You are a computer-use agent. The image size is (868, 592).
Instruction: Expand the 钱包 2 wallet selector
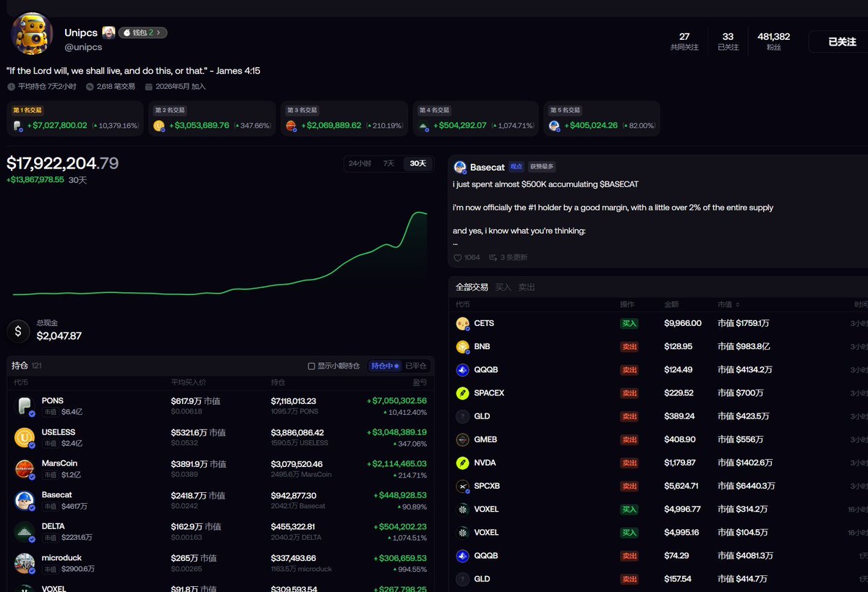point(143,33)
